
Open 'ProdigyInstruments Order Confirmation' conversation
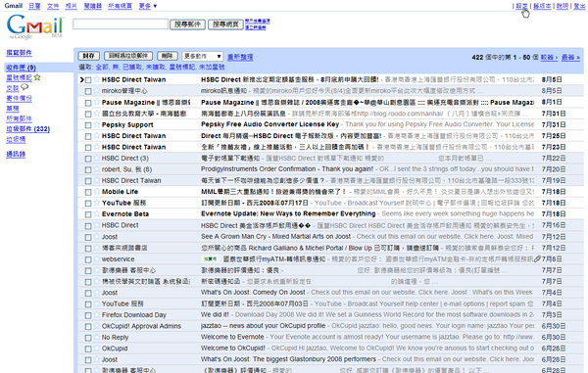click(287, 169)
